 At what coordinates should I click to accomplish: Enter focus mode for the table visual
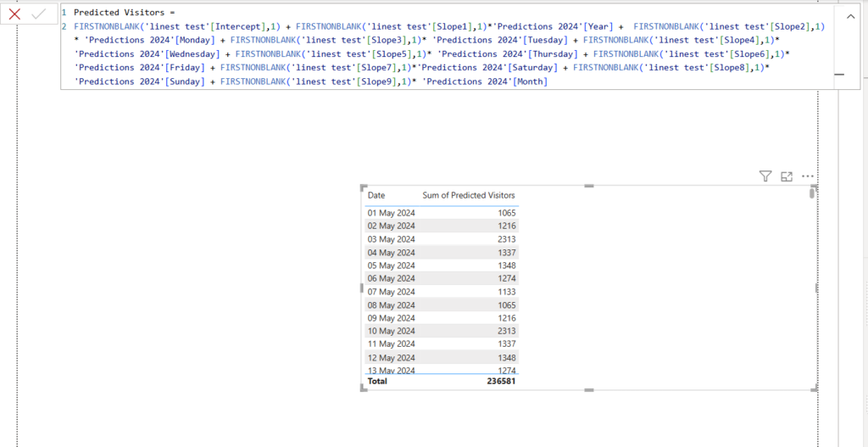click(786, 176)
